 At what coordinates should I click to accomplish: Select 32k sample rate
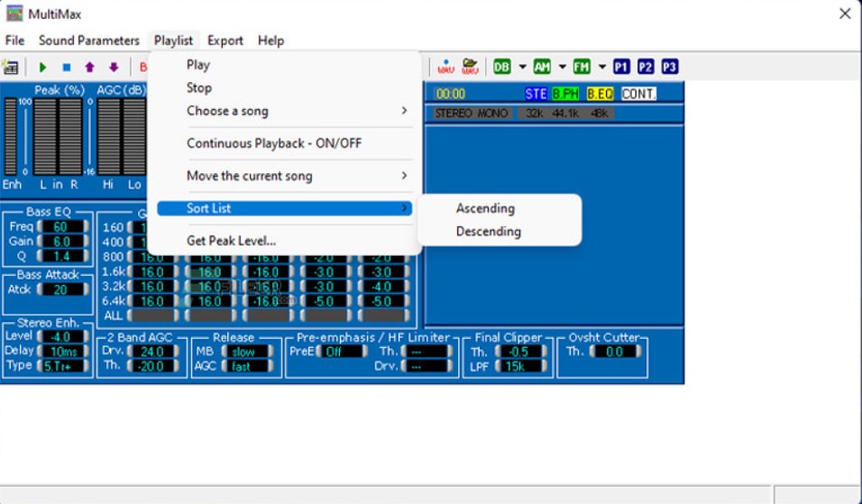click(x=535, y=114)
